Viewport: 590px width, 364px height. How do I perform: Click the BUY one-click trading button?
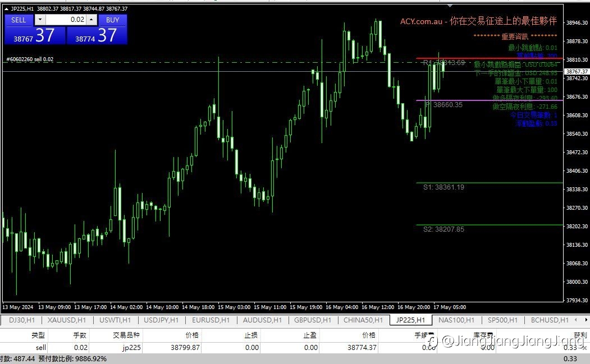tap(112, 20)
